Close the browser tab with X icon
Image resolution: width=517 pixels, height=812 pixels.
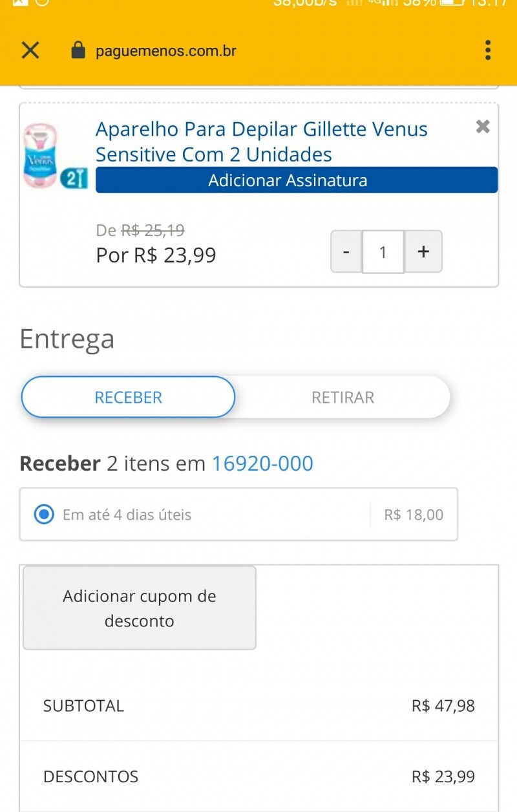tap(30, 50)
